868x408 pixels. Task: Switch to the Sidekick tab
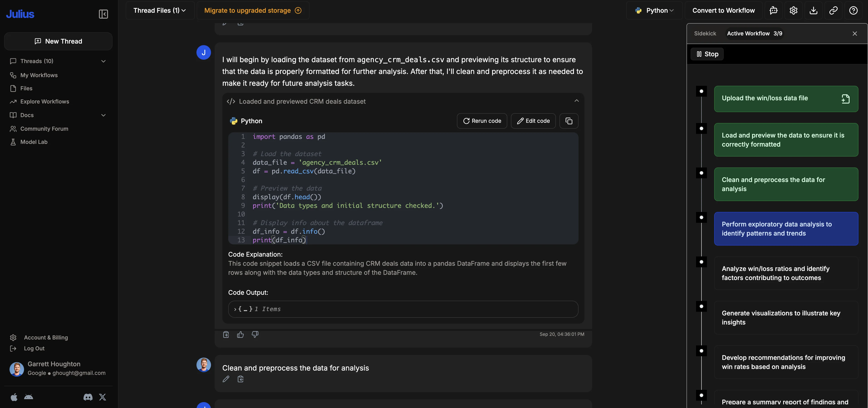(x=705, y=33)
